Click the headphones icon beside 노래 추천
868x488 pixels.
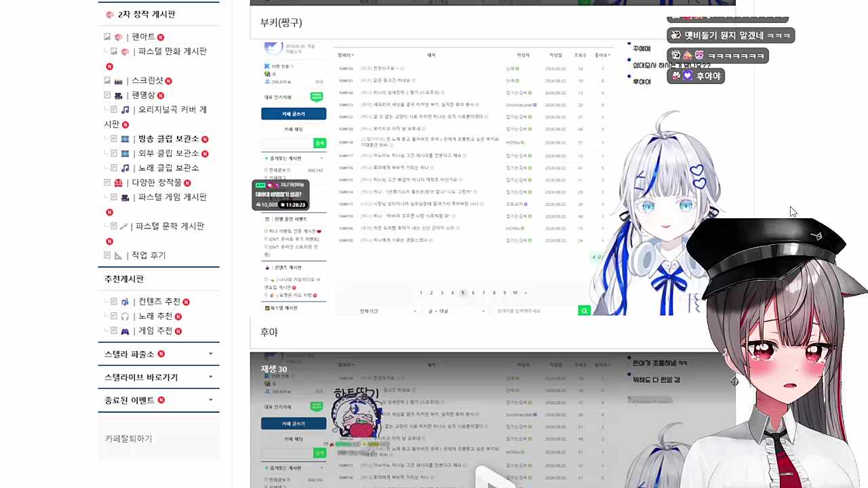coord(125,317)
